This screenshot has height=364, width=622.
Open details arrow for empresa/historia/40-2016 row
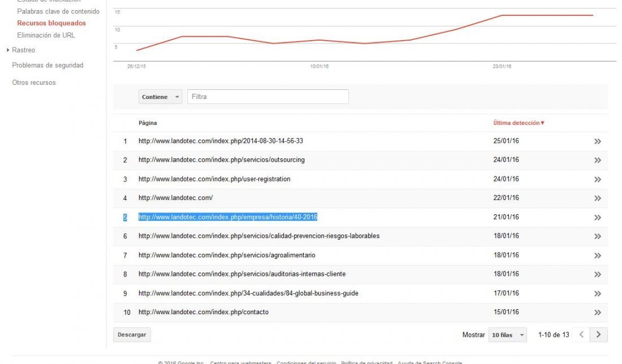coord(598,217)
